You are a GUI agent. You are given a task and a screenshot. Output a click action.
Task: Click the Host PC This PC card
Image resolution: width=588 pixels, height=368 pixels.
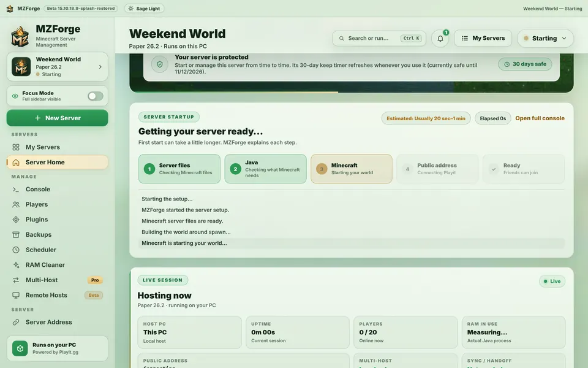coord(189,332)
